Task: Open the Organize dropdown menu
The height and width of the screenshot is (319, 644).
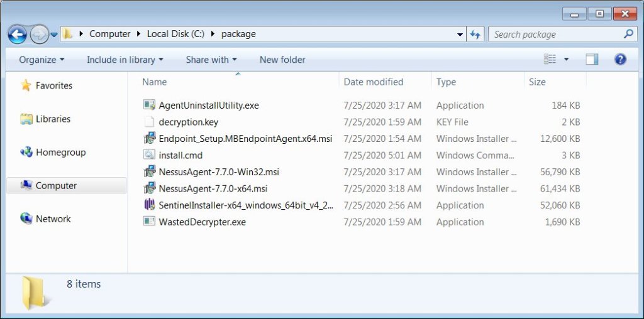Action: click(x=42, y=60)
